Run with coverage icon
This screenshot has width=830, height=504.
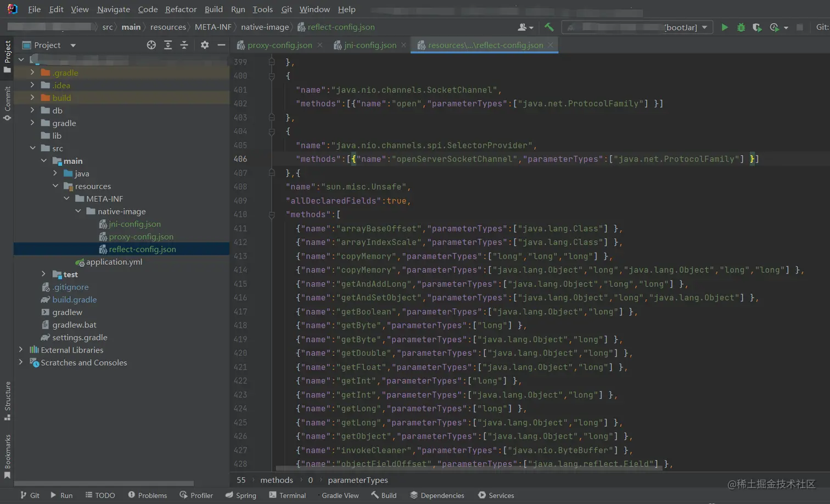click(x=757, y=27)
